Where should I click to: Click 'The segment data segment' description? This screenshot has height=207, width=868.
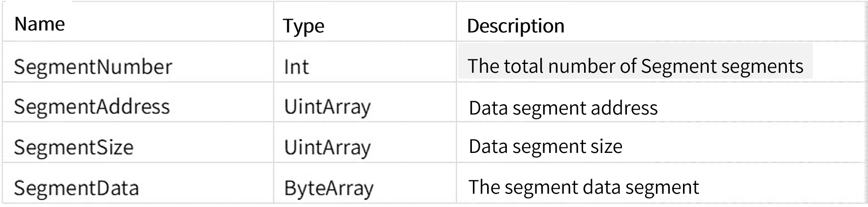click(584, 187)
